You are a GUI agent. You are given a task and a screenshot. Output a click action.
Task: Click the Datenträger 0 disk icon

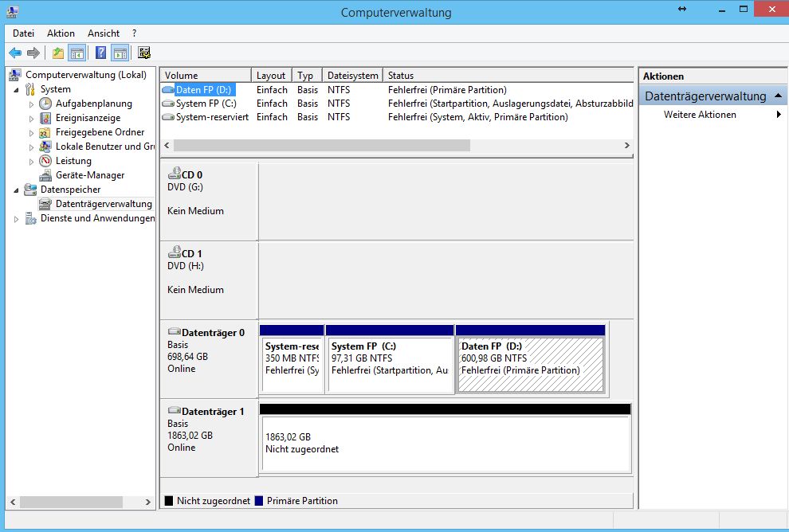[174, 332]
